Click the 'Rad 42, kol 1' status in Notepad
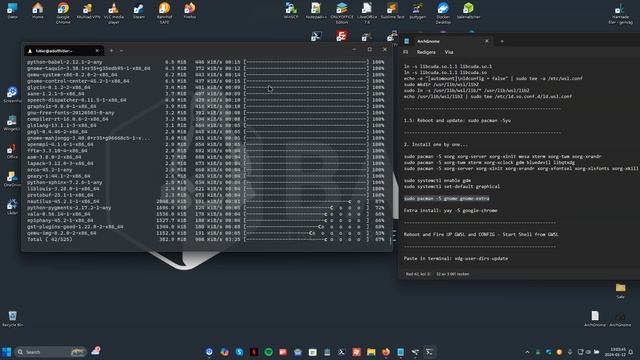 418,274
